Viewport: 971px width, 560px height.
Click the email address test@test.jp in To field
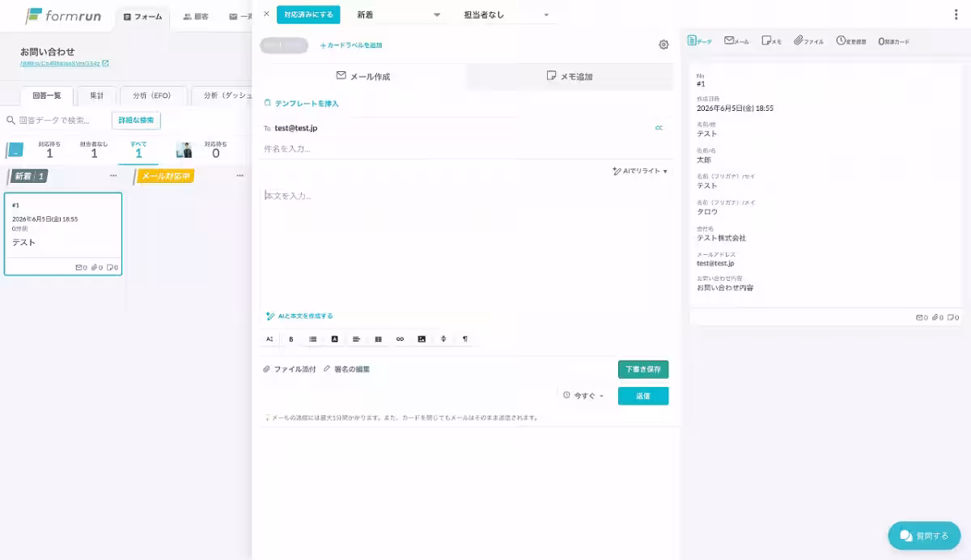(x=296, y=128)
